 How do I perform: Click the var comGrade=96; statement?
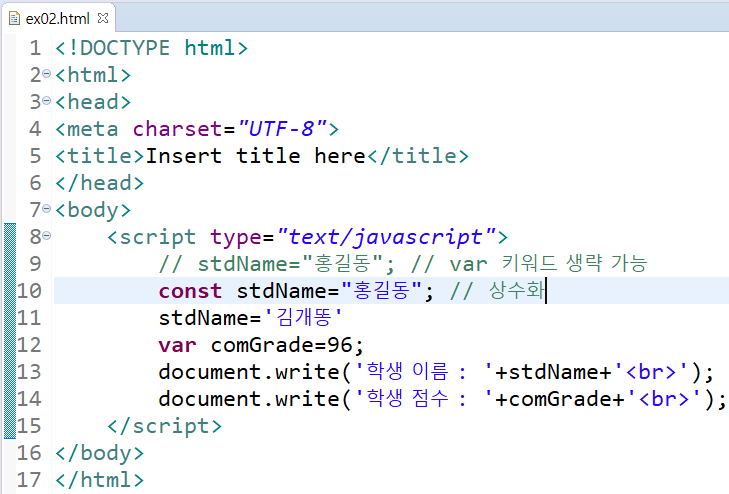(x=261, y=345)
